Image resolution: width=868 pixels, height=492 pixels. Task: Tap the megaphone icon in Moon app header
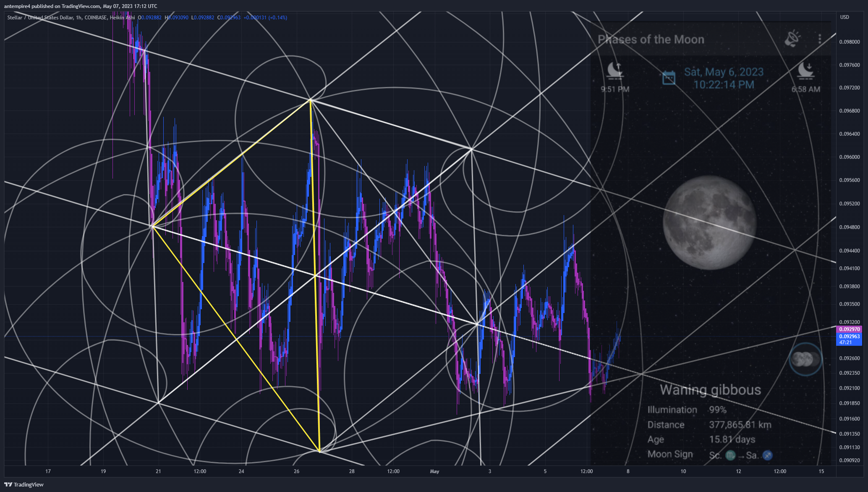pyautogui.click(x=792, y=39)
